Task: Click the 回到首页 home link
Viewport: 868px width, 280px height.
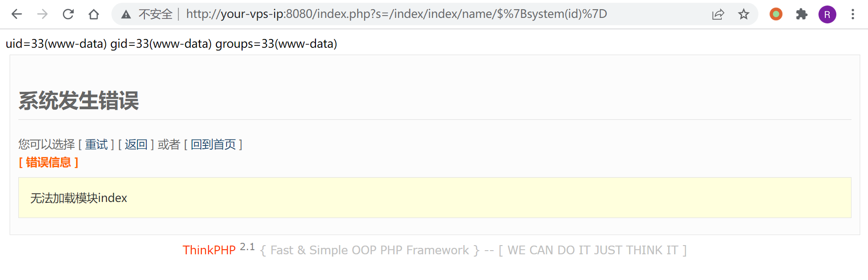Action: (x=213, y=145)
